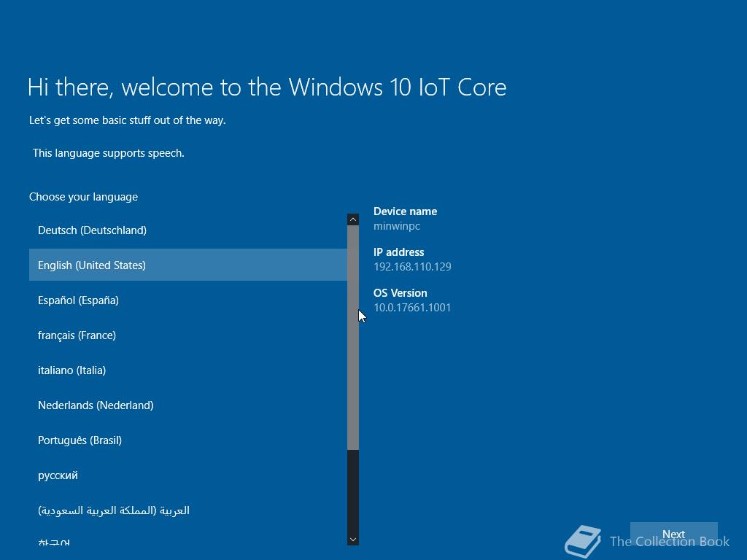Pick français (France) language option
The height and width of the screenshot is (560, 747).
click(187, 335)
